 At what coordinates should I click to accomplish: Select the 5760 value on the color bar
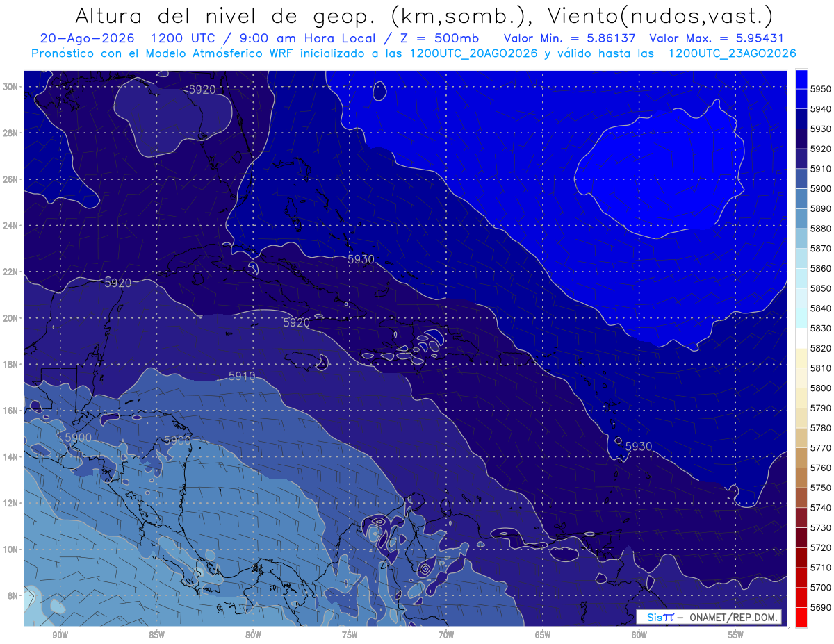(x=821, y=468)
